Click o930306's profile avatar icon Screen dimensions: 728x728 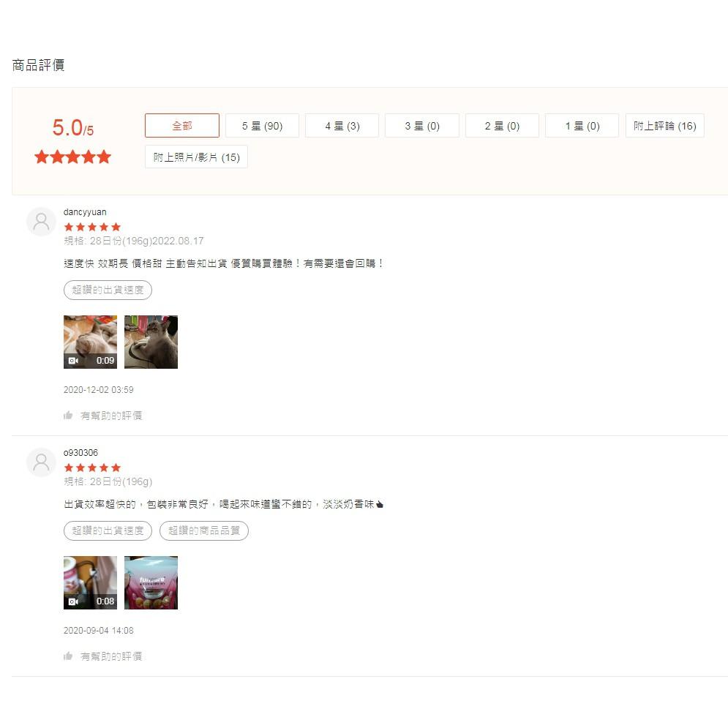coord(41,462)
